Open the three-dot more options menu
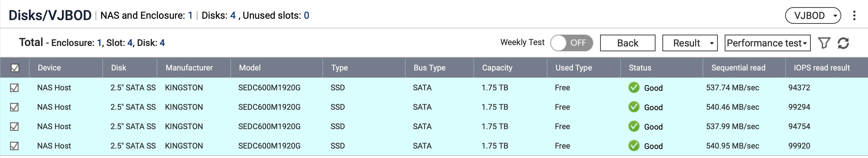The width and height of the screenshot is (868, 158). (x=854, y=15)
